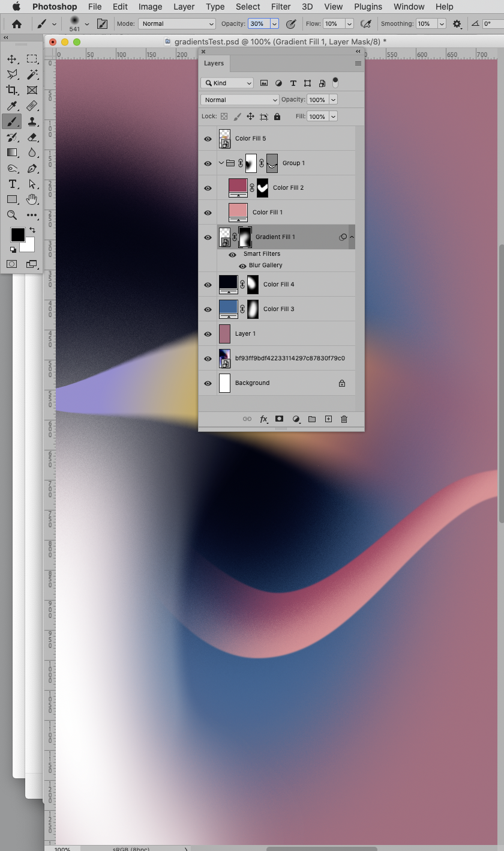This screenshot has width=504, height=851.
Task: Click the Delete layer trash icon
Action: [344, 419]
